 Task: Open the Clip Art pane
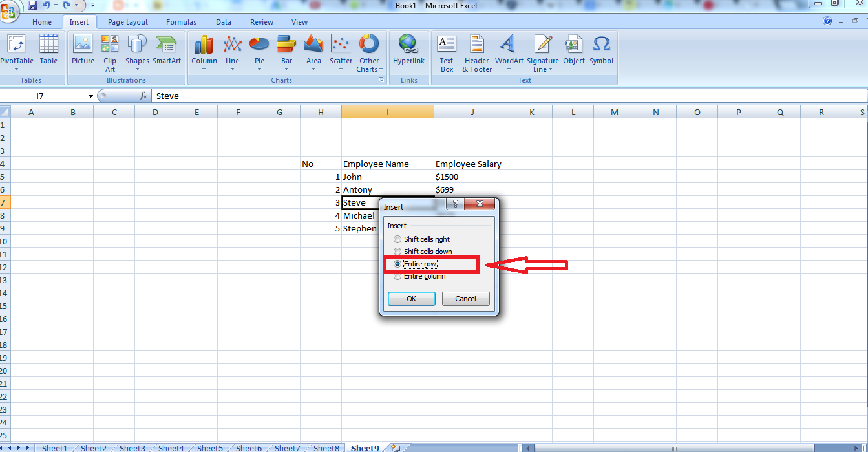point(110,52)
